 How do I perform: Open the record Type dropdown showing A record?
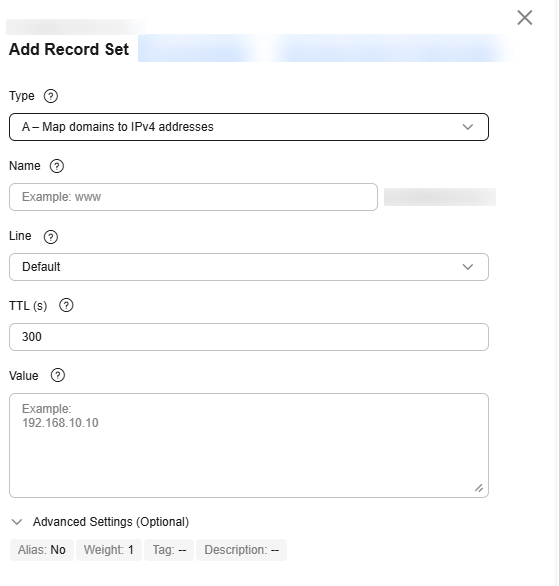pos(249,127)
